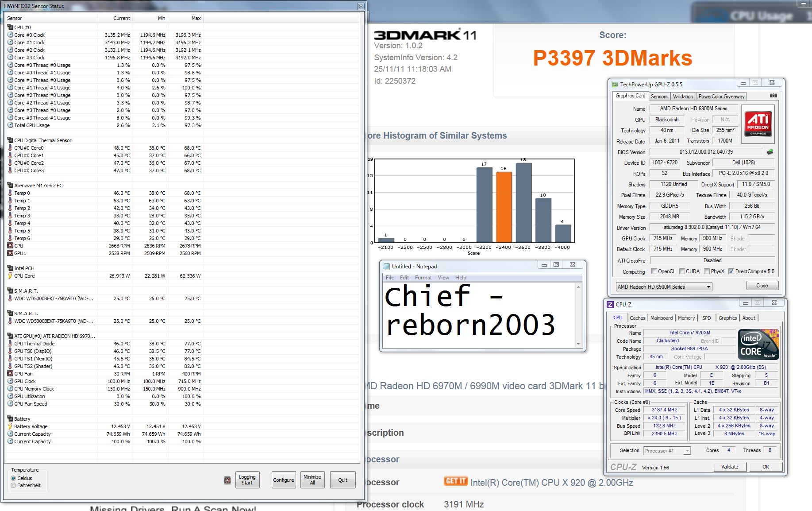812x511 pixels.
Task: Click the CPU#0 Core0 thermometer icon
Action: coord(10,147)
